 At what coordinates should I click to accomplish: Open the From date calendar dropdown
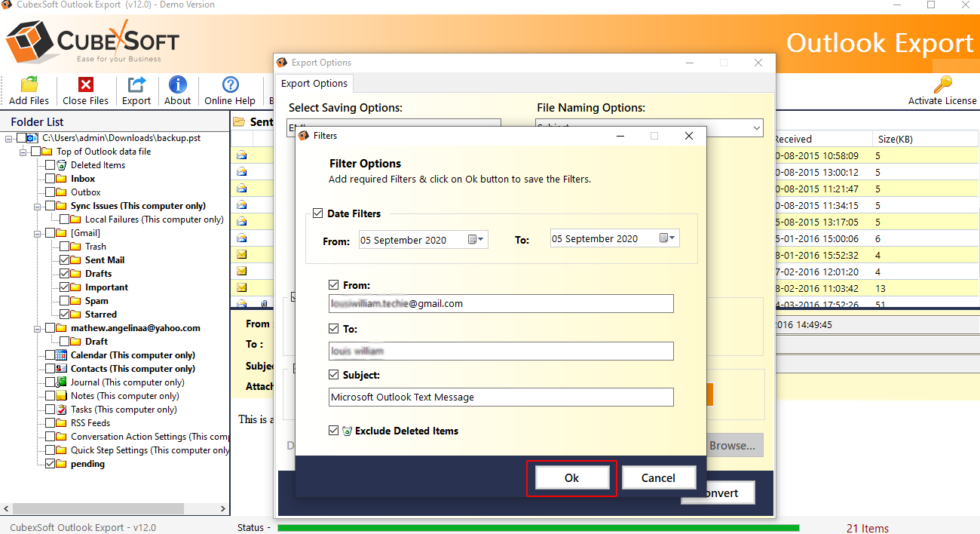(477, 240)
